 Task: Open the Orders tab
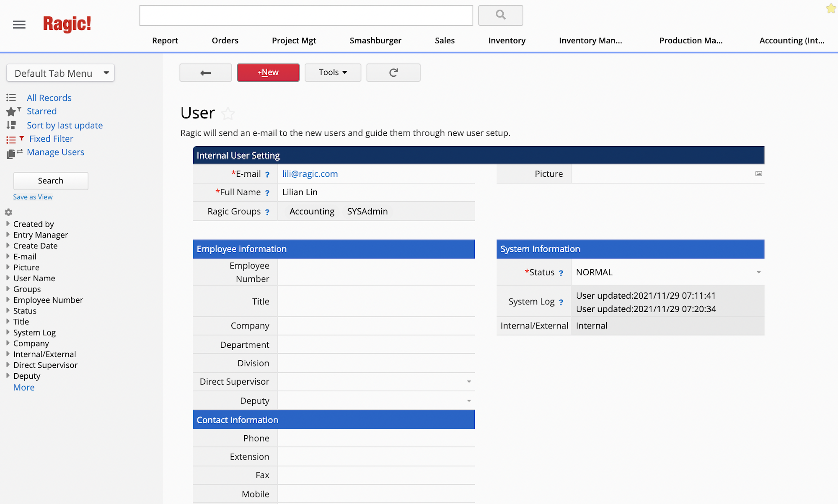225,41
